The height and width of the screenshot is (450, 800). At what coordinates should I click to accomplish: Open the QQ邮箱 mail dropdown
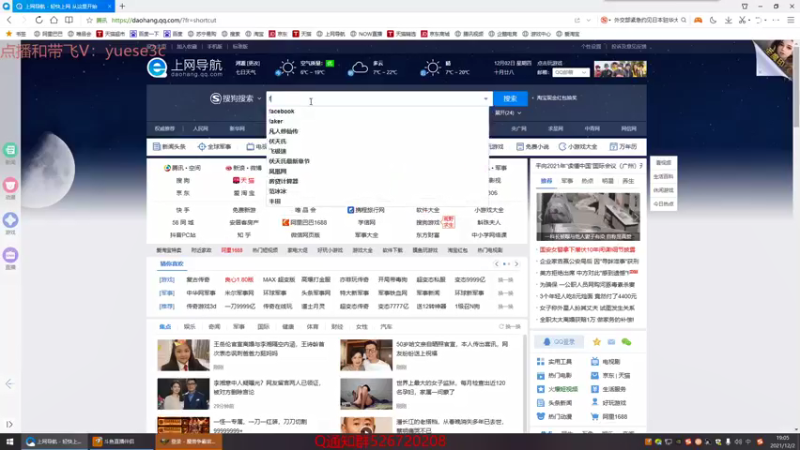tap(570, 72)
